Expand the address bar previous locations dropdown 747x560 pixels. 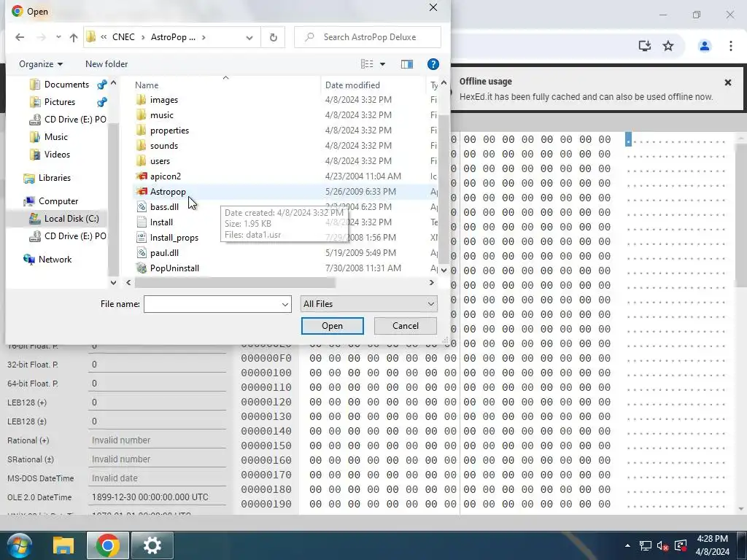[x=249, y=38]
